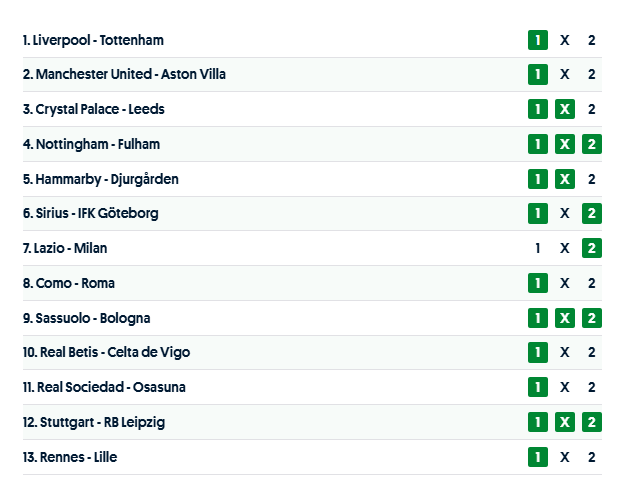Viewport: 625px width, 479px height.
Task: Click the Hammarby - Djurgården match name
Action: (x=101, y=179)
